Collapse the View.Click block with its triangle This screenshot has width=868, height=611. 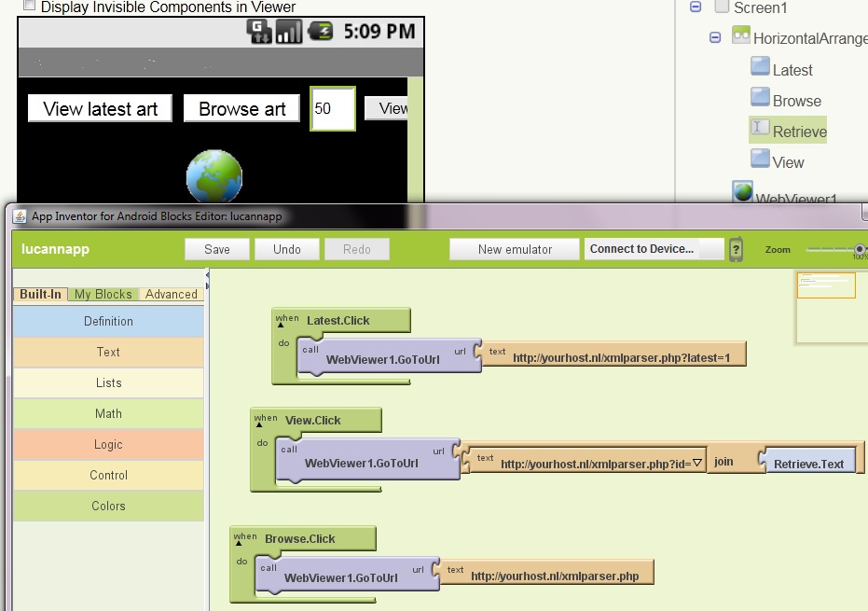259,425
